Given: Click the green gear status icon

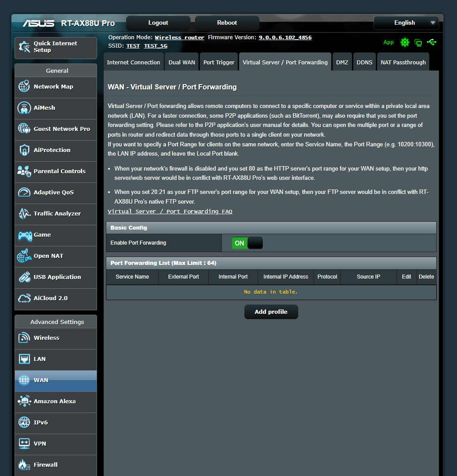Looking at the screenshot, I should 405,42.
